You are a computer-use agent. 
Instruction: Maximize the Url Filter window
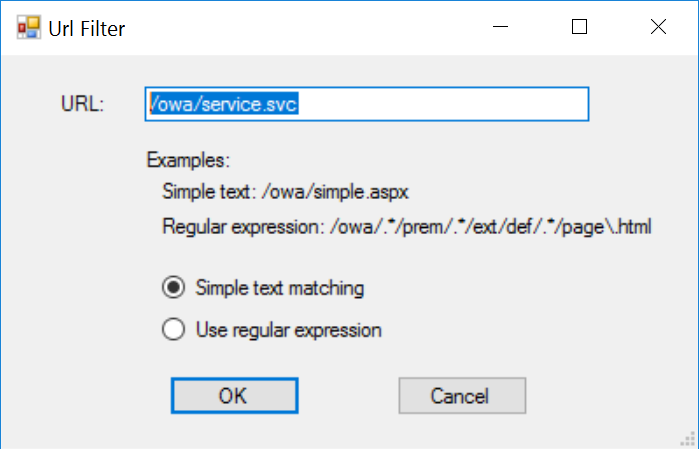click(x=579, y=28)
